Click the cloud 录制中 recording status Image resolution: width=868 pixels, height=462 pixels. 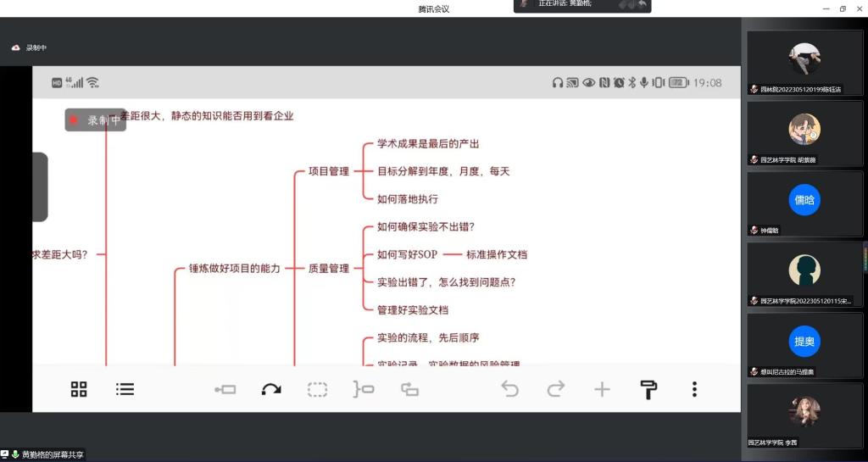coord(30,48)
